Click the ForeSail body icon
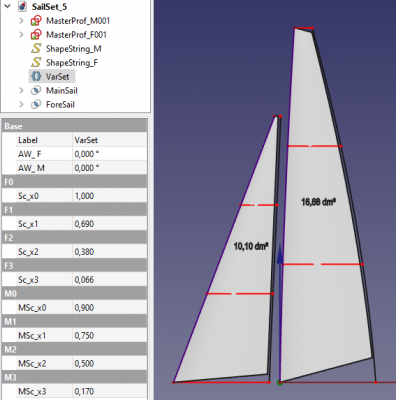The width and height of the screenshot is (396, 400). coord(36,104)
